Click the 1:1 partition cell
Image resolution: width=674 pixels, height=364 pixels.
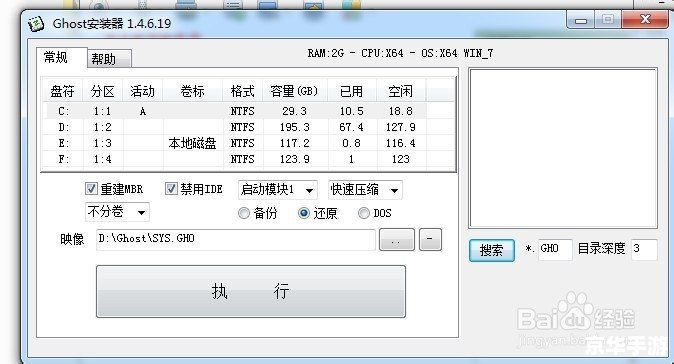tap(102, 111)
